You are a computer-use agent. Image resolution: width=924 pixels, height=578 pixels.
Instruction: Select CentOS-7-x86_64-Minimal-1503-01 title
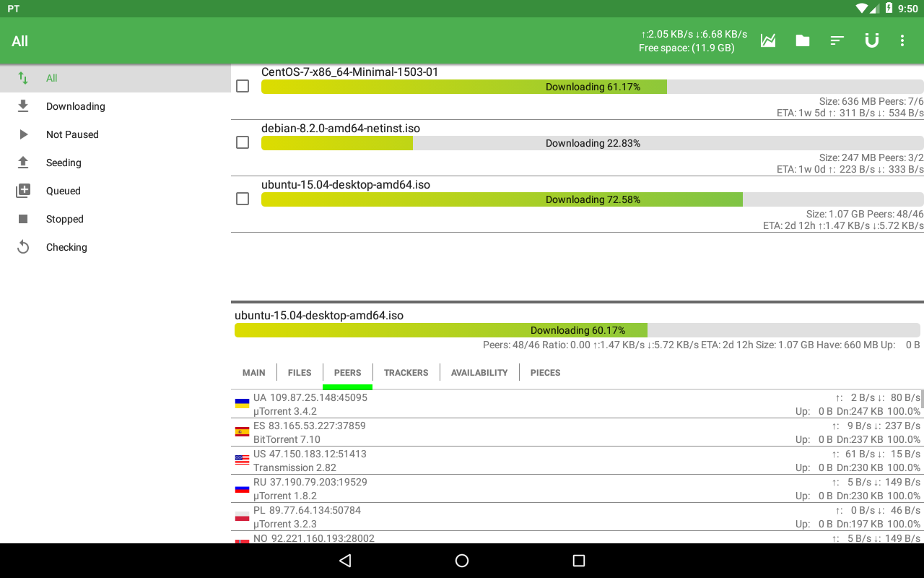pyautogui.click(x=349, y=72)
